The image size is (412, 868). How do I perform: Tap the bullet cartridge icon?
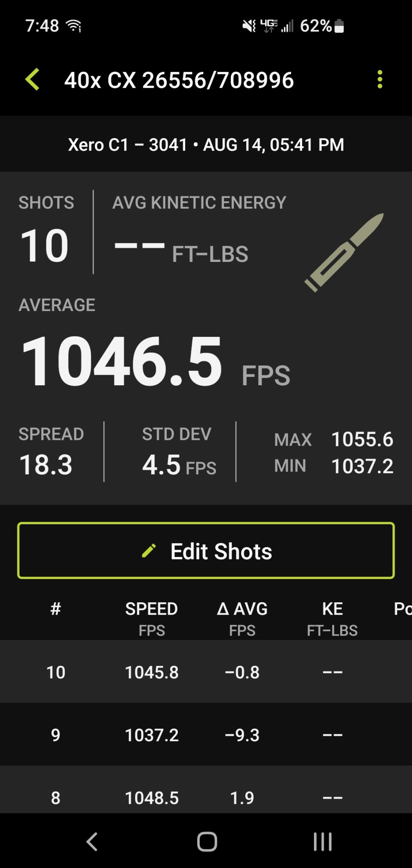tap(344, 252)
